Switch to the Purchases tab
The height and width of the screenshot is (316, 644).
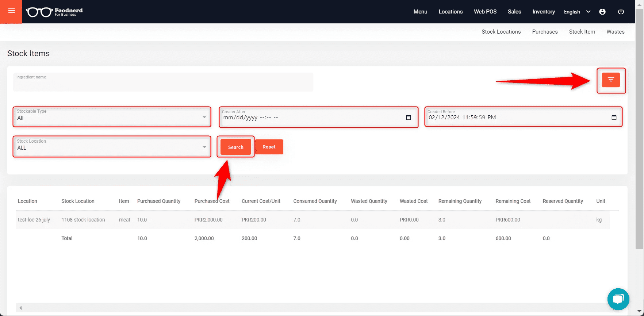coord(545,32)
